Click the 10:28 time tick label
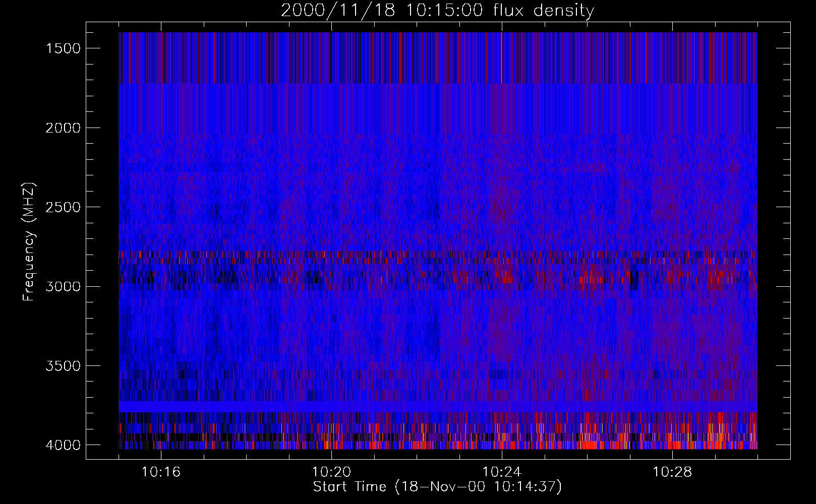 point(672,472)
